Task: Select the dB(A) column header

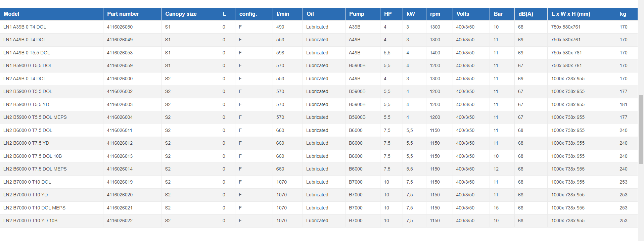Action: [525, 14]
